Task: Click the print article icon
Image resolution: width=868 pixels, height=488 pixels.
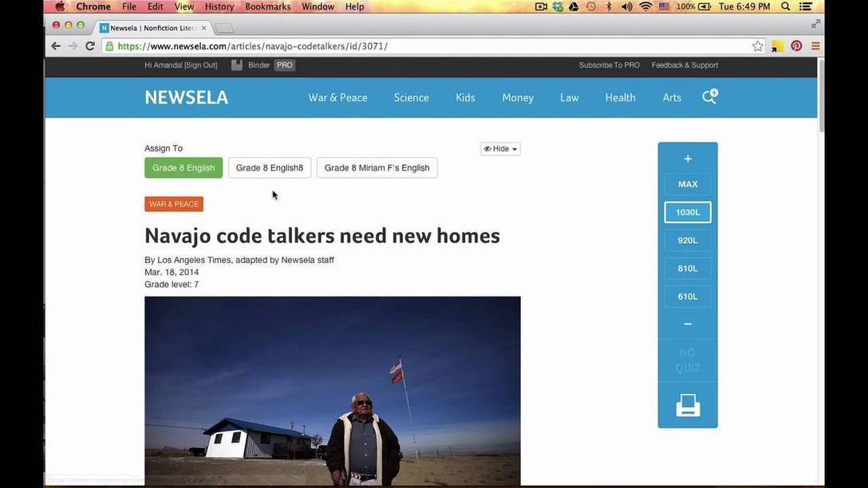Action: (688, 406)
